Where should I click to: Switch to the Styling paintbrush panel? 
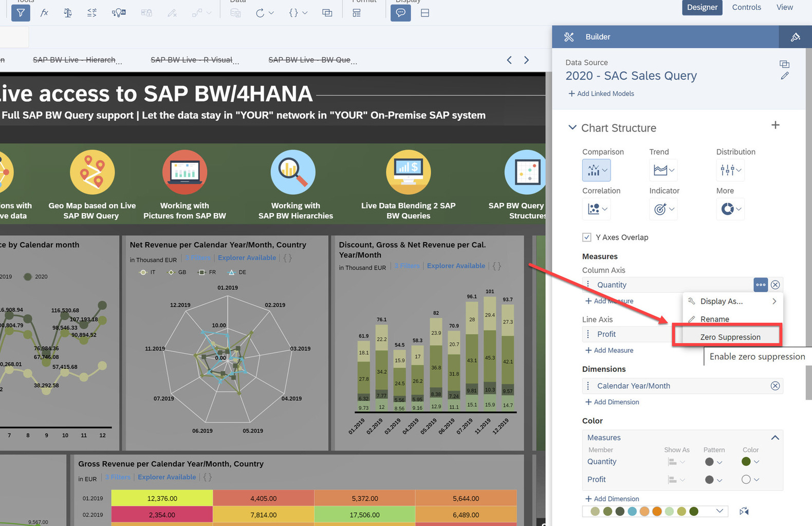coord(795,37)
